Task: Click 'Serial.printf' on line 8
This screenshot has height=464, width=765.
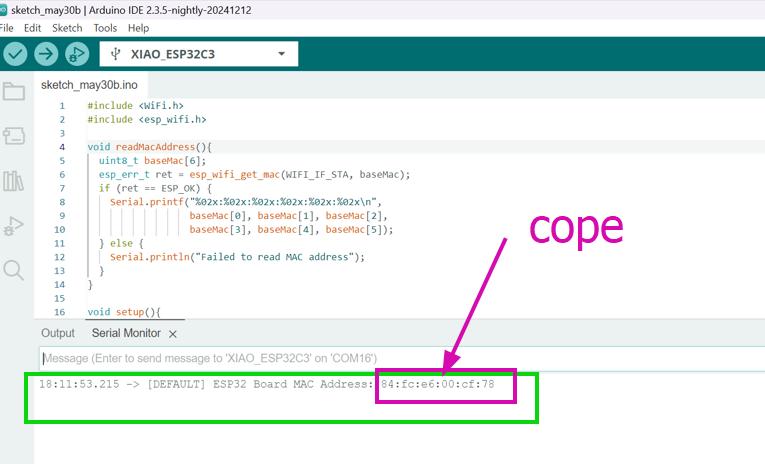Action: tap(147, 202)
